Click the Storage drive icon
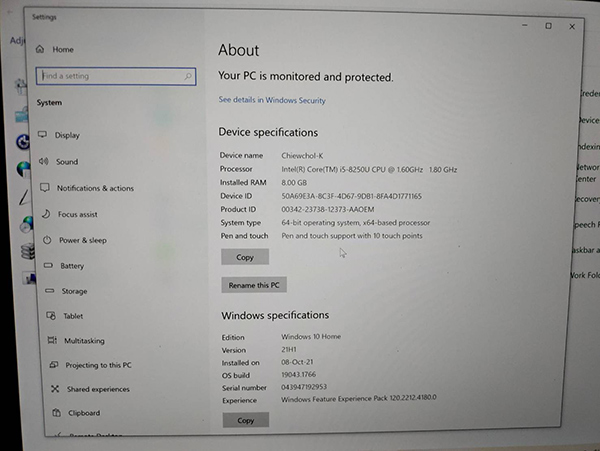The image size is (600, 451). click(50, 291)
